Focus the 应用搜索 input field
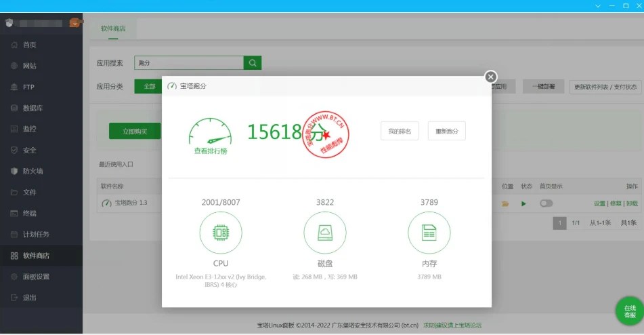 [189, 63]
